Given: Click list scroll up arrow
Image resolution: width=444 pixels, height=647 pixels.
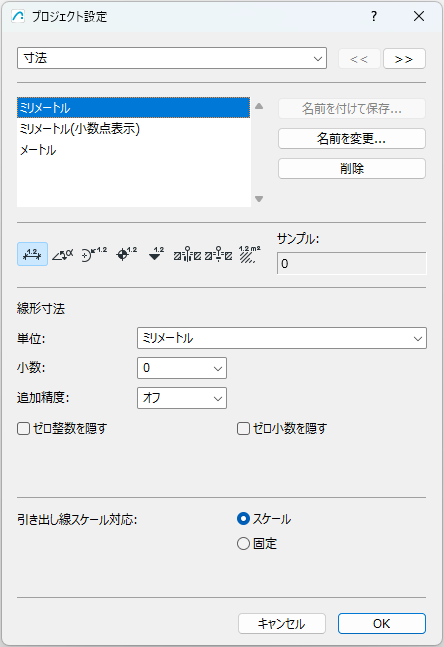Looking at the screenshot, I should click(x=259, y=106).
